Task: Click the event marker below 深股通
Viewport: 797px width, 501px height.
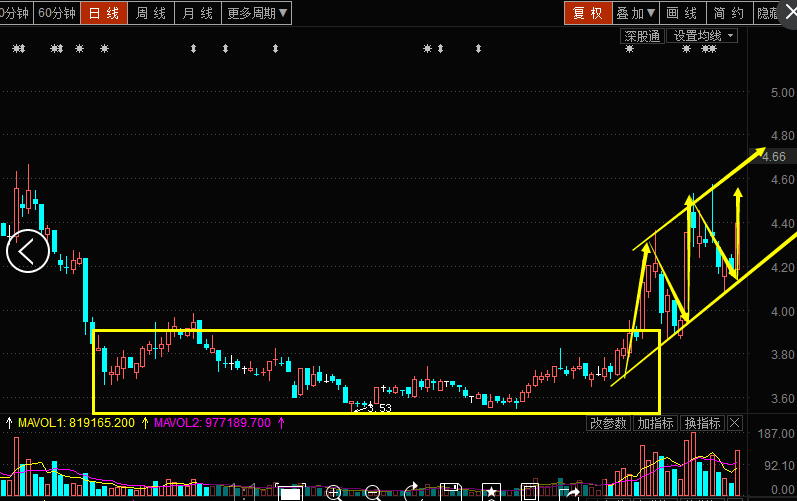Action: [629, 49]
